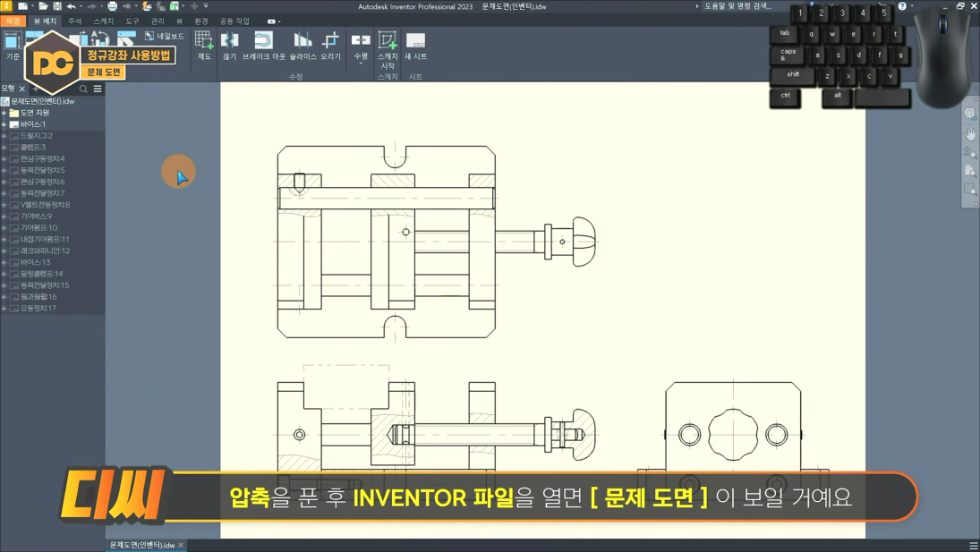This screenshot has height=552, width=980.
Task: Close the 모형 browser panel tab
Action: 21,89
